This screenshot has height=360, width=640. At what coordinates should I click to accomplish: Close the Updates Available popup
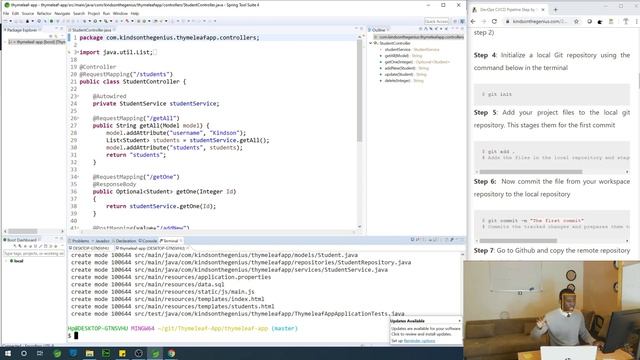pyautogui.click(x=460, y=321)
